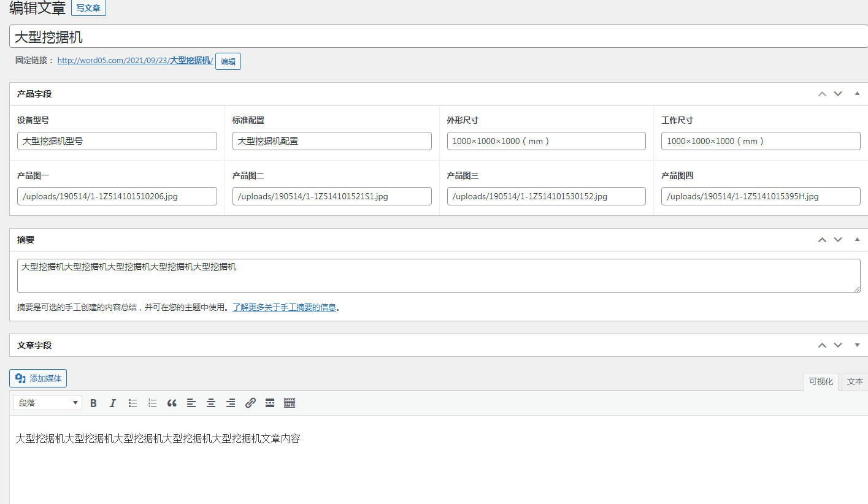Toggle bold formatting in the editor
Screen dimensions: 868x504
pyautogui.click(x=93, y=403)
